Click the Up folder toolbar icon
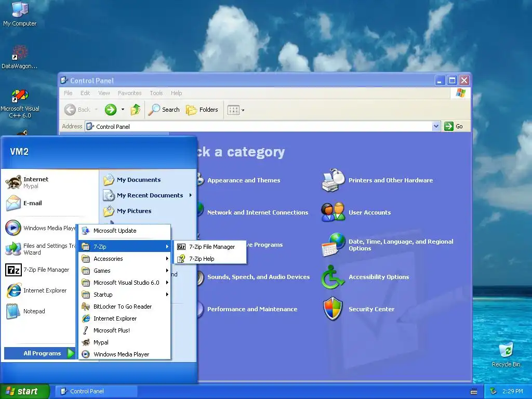Screen dimensions: 532x399 pos(136,110)
